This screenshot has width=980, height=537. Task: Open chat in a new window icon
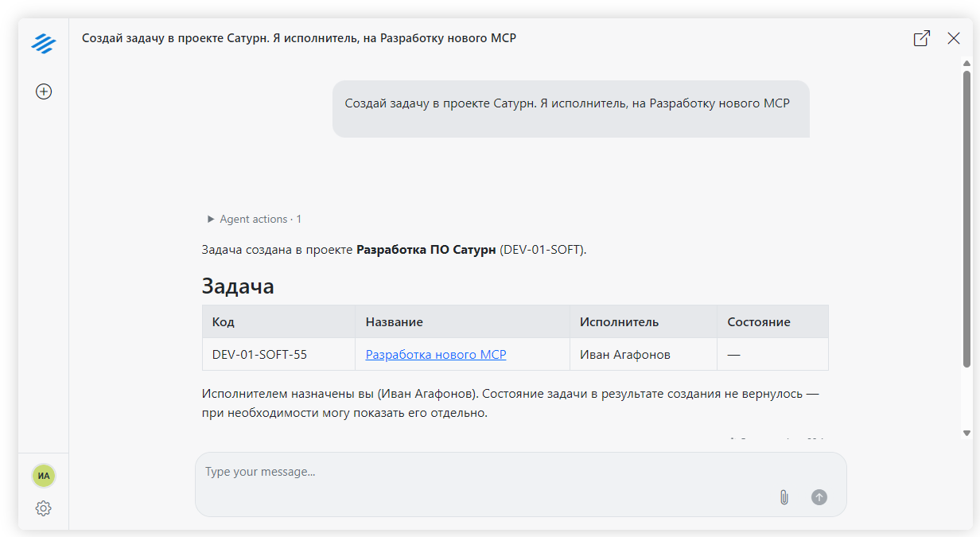point(922,38)
